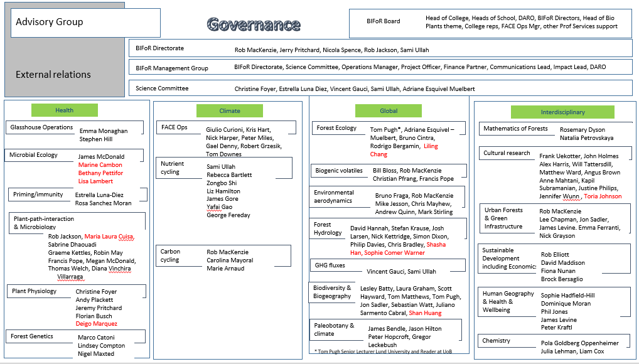Select the Glasshouse Operations box
This screenshot has width=639, height=364.
(x=41, y=127)
